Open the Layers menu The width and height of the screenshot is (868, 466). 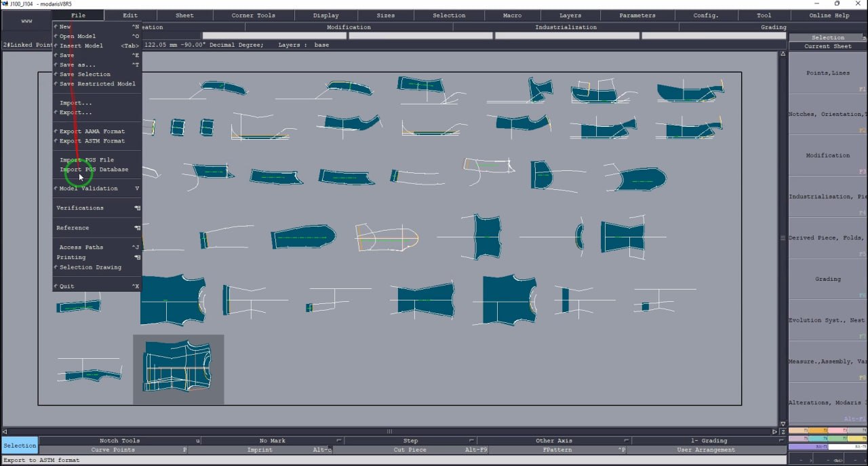(x=570, y=15)
